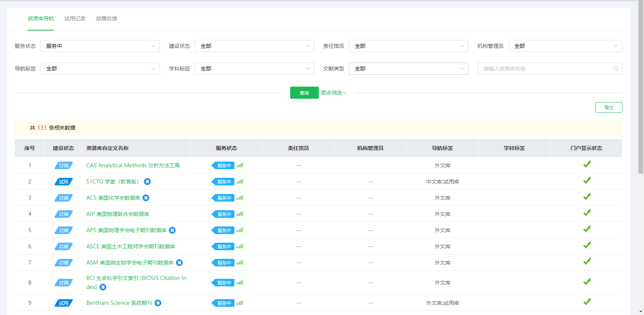Click the signal bars icon for ASM row
Screen dimensions: 644x315
coord(240,263)
